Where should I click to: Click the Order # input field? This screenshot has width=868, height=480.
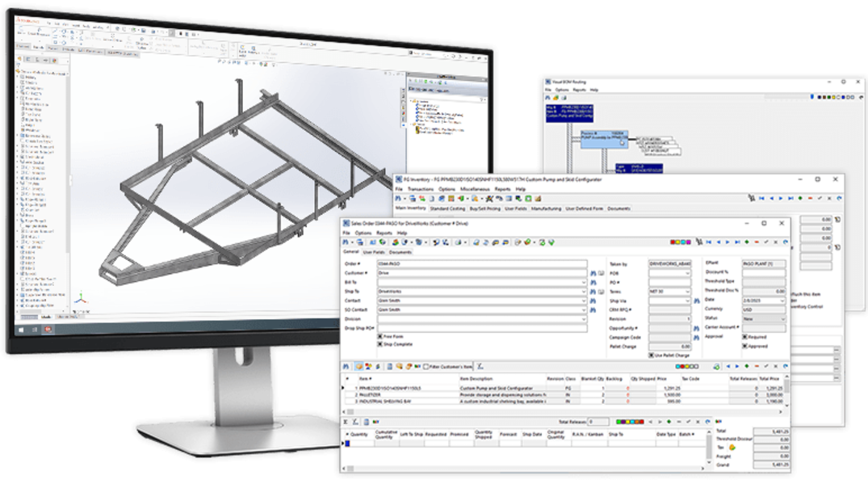click(x=481, y=263)
